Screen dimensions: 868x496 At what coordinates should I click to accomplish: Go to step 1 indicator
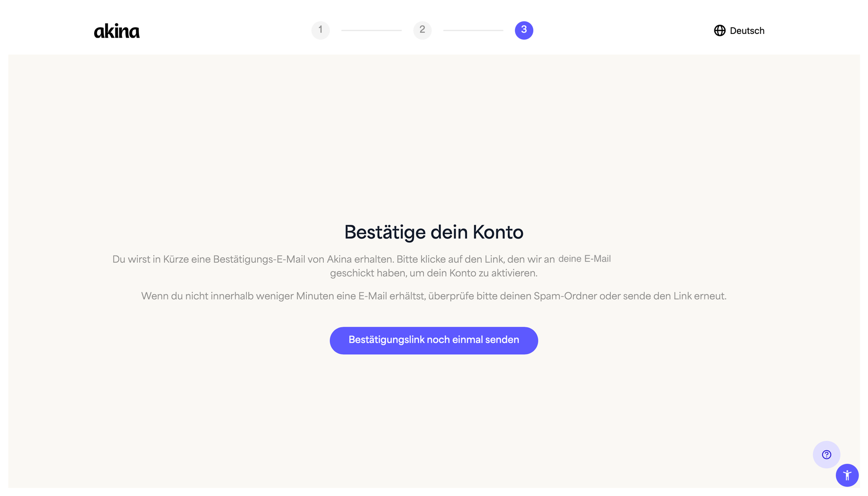tap(321, 30)
